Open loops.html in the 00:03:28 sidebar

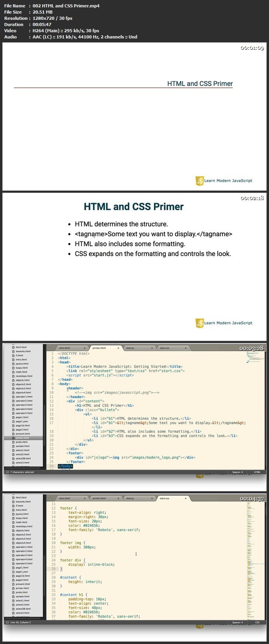[22, 368]
